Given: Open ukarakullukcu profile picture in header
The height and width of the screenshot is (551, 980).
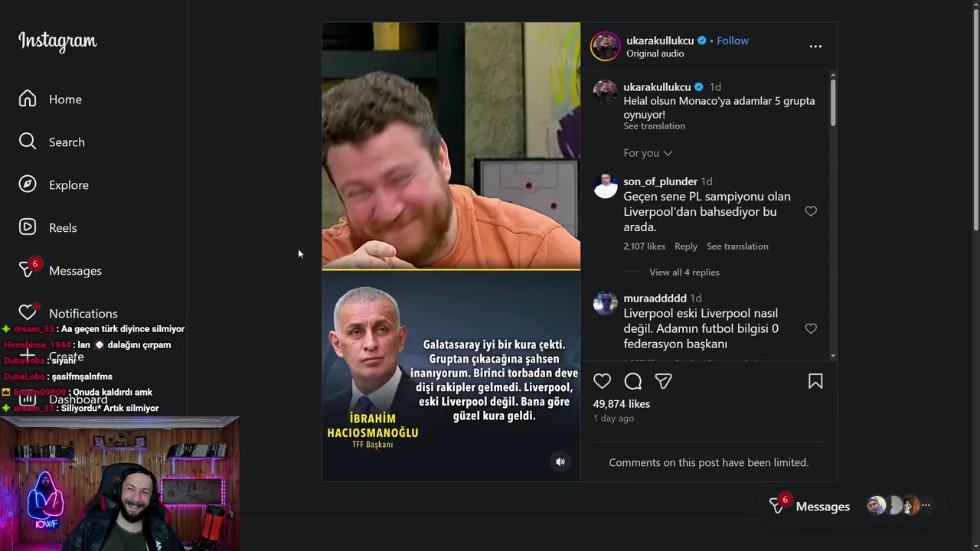Looking at the screenshot, I should pyautogui.click(x=605, y=47).
